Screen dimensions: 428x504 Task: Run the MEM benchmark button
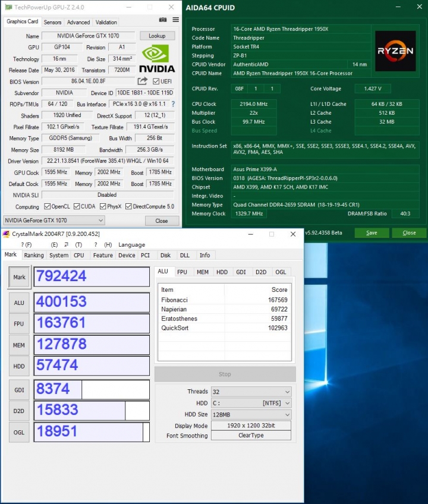pos(19,345)
